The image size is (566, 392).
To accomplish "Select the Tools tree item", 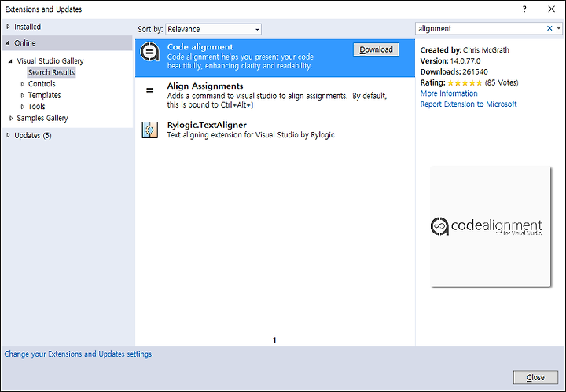I will click(36, 107).
